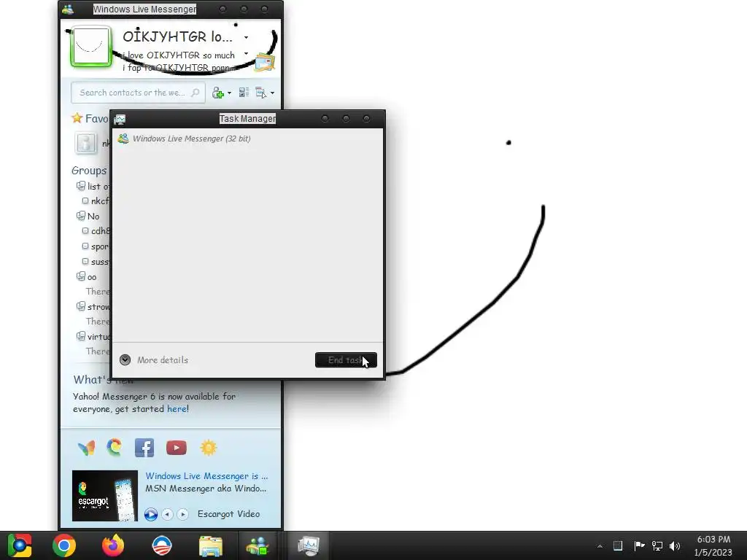The width and height of the screenshot is (747, 560).
Task: Switch to Windows Live Messenger taskbar button
Action: click(x=258, y=545)
